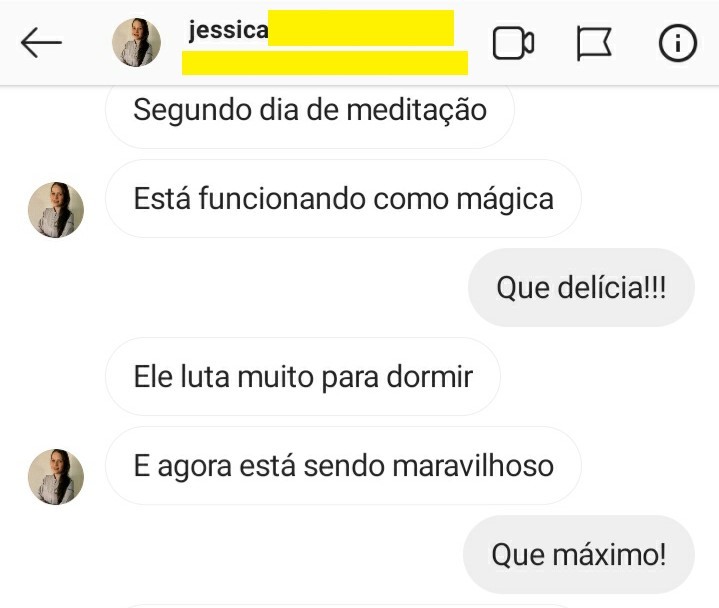Open jessica's profile picture in the header
The image size is (719, 608).
[136, 42]
